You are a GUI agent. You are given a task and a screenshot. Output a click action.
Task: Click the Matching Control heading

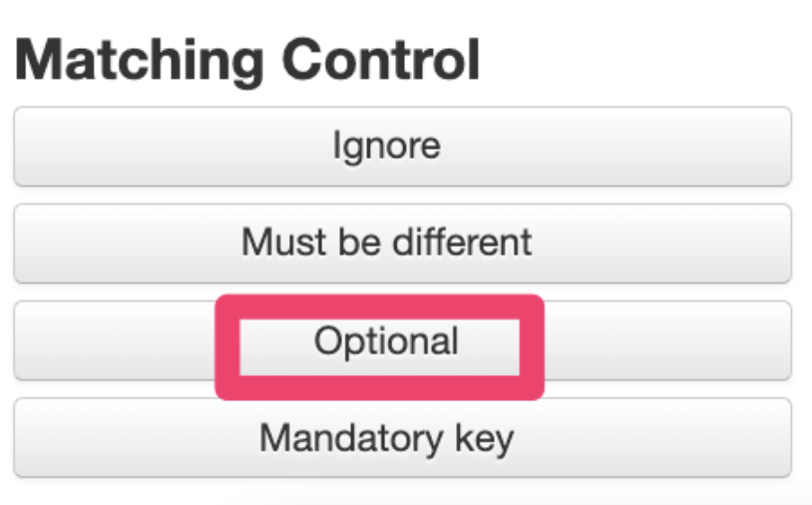tap(247, 60)
